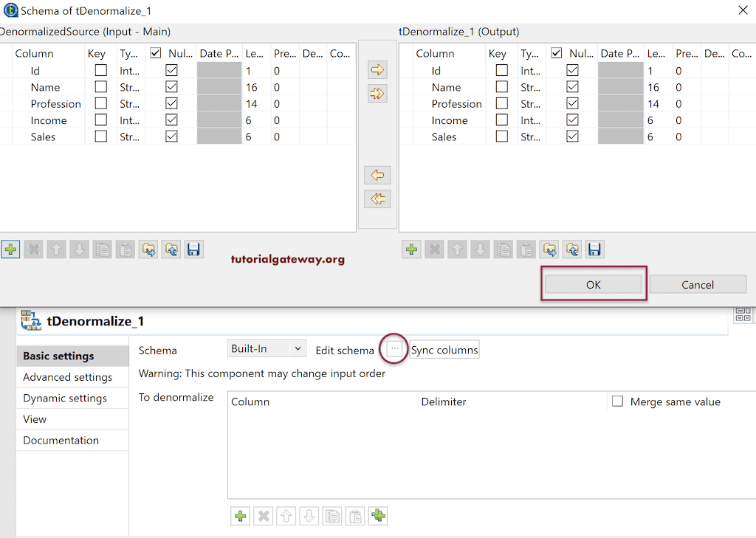This screenshot has height=538, width=756.
Task: Enable Merge same value option
Action: [x=619, y=401]
